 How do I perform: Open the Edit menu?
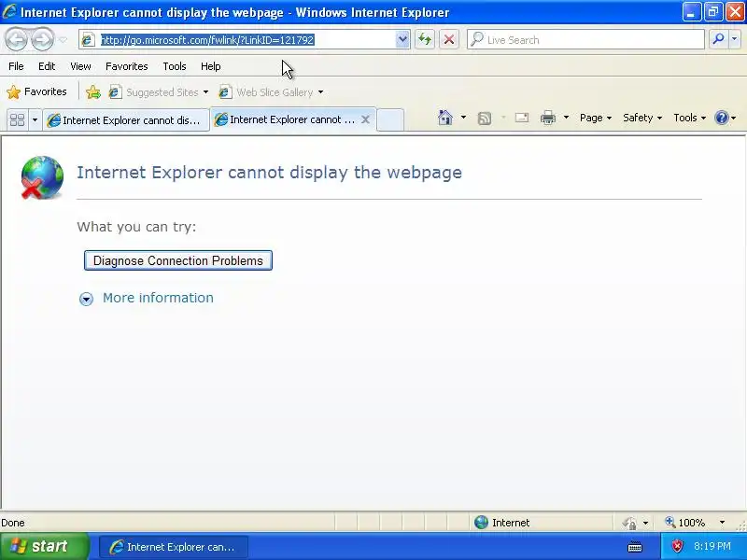(x=47, y=66)
